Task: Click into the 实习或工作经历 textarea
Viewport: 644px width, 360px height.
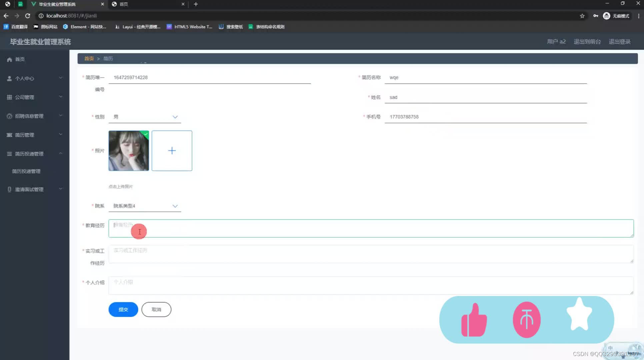Action: tap(371, 254)
